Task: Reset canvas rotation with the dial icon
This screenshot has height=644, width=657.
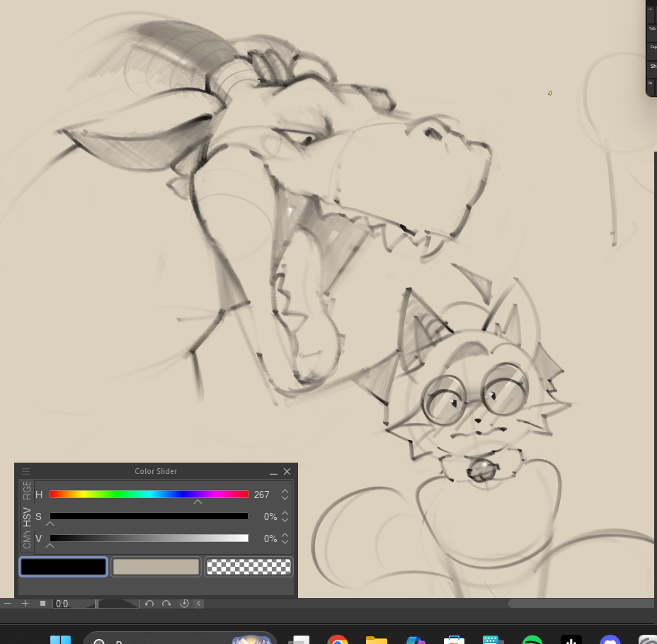Action: click(x=184, y=604)
